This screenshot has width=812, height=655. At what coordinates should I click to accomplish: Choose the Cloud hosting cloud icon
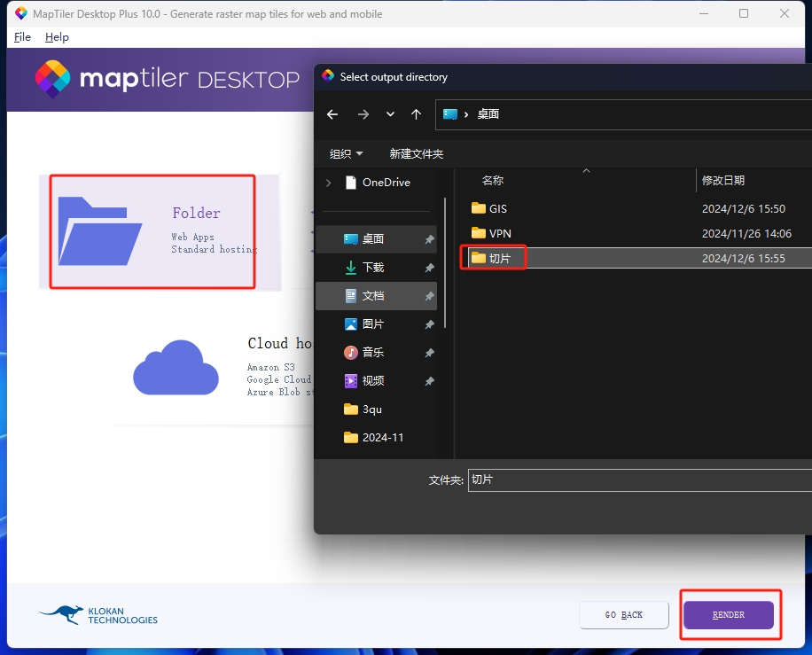click(176, 368)
